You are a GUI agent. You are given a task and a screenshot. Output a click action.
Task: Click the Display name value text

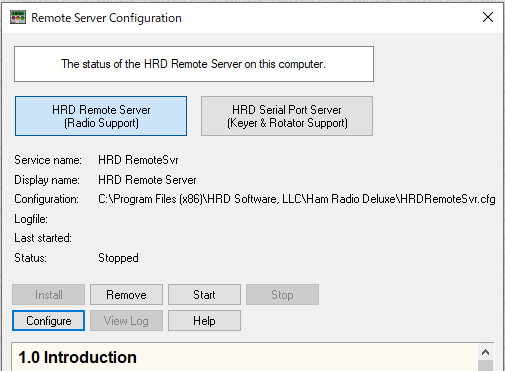click(x=147, y=180)
